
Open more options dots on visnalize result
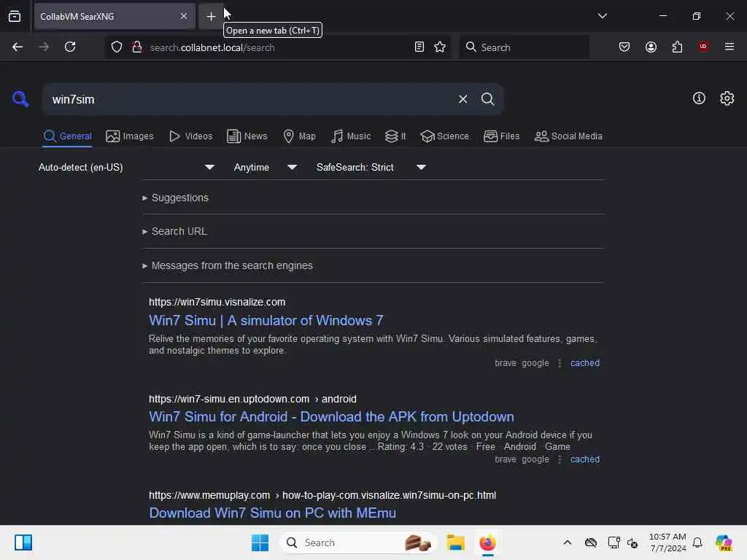click(560, 363)
